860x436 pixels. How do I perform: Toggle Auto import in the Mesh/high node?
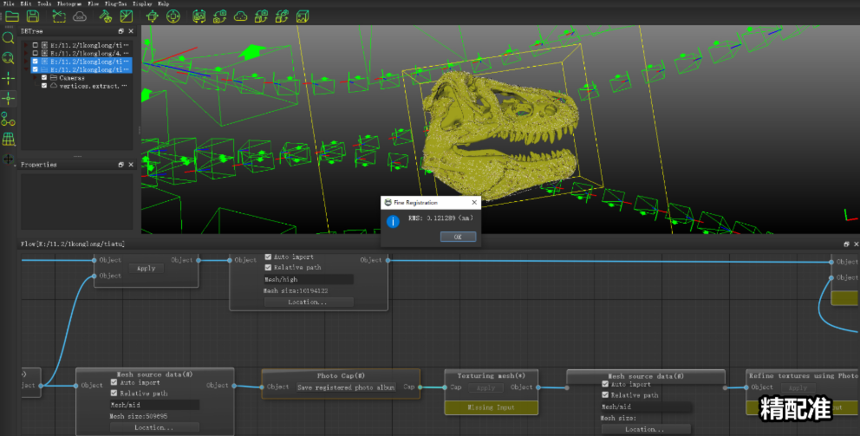pyautogui.click(x=268, y=257)
